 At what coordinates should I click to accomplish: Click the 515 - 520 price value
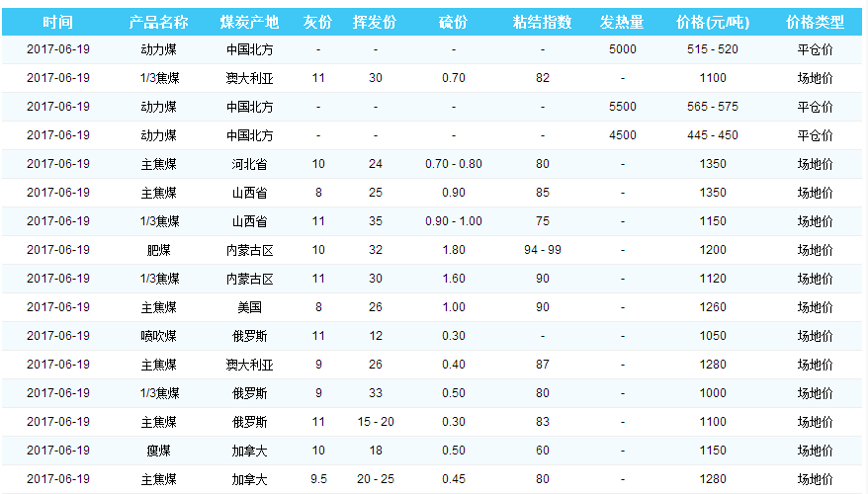712,49
